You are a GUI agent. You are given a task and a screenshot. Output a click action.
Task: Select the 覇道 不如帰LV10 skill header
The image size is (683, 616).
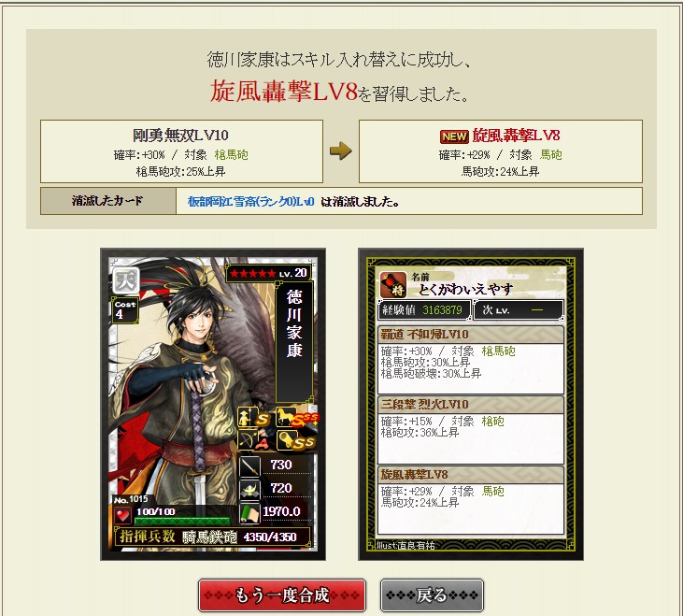[470, 335]
